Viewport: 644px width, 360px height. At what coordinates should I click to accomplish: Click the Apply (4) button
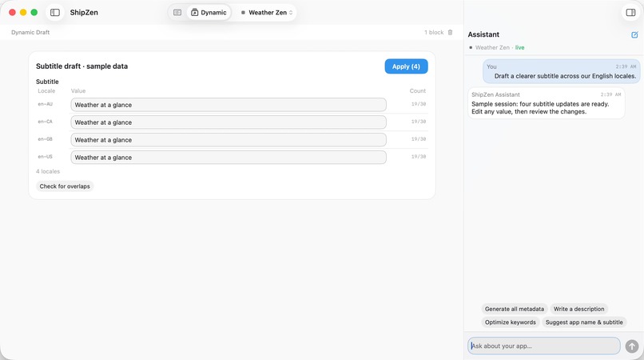click(406, 66)
